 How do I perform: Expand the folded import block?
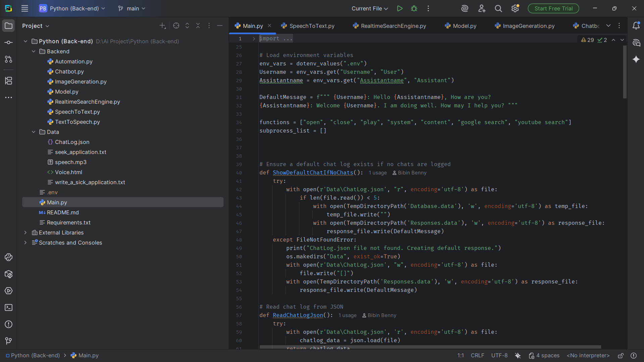(x=254, y=39)
